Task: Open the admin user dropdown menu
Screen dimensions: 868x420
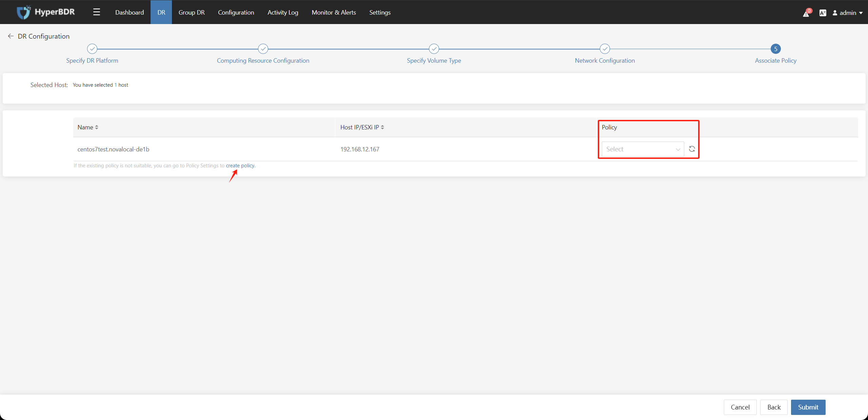Action: pyautogui.click(x=848, y=12)
